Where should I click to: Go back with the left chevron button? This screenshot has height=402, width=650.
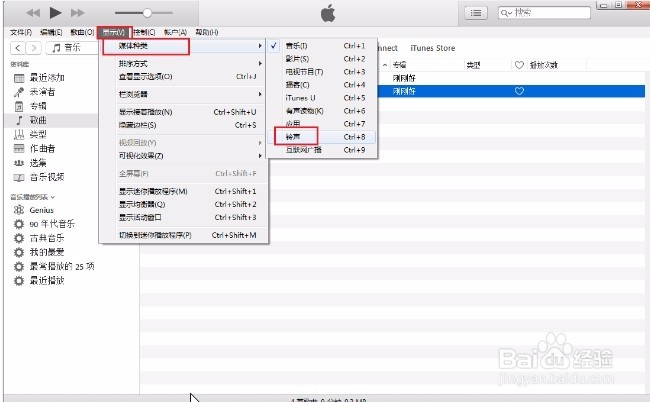point(17,48)
